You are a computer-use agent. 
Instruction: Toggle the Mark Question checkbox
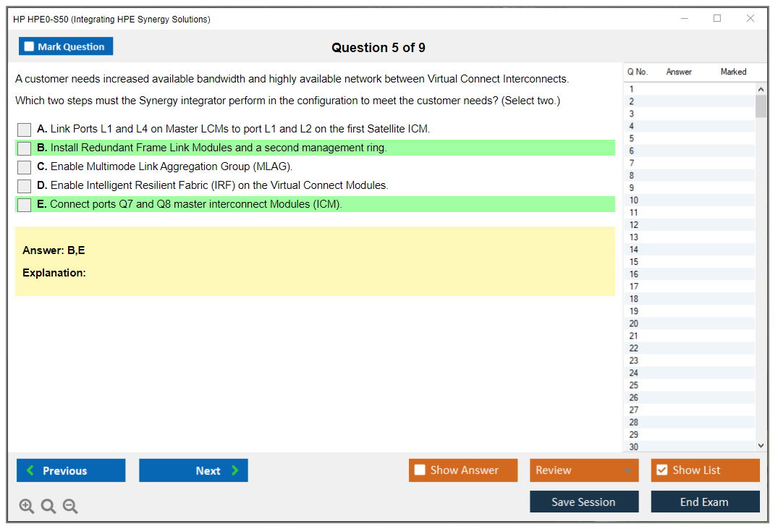(30, 46)
